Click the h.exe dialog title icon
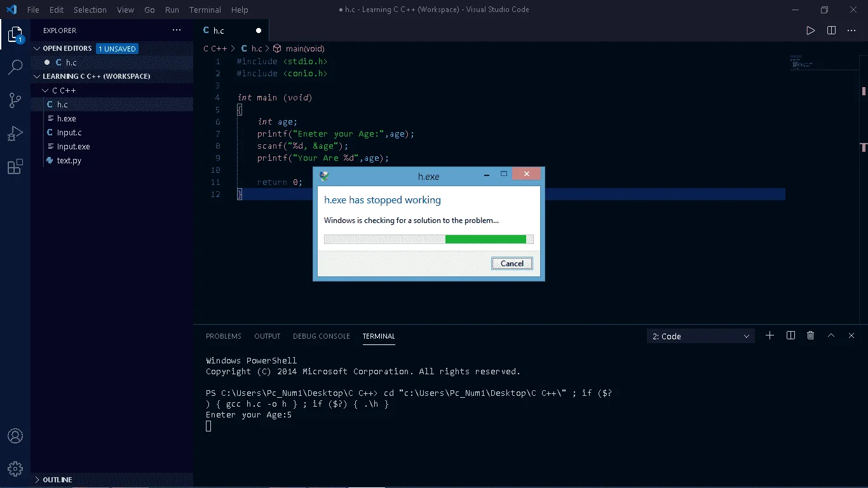This screenshot has width=868, height=488. click(324, 176)
